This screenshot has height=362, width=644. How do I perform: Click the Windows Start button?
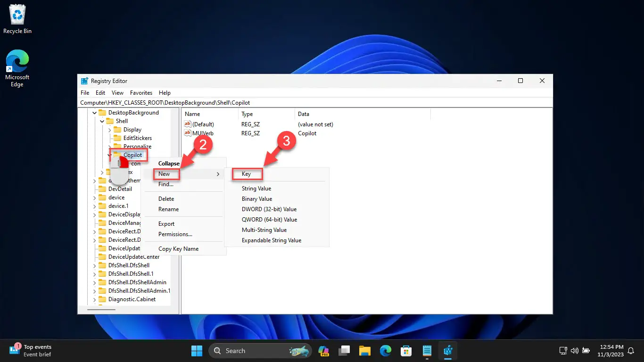pyautogui.click(x=196, y=351)
